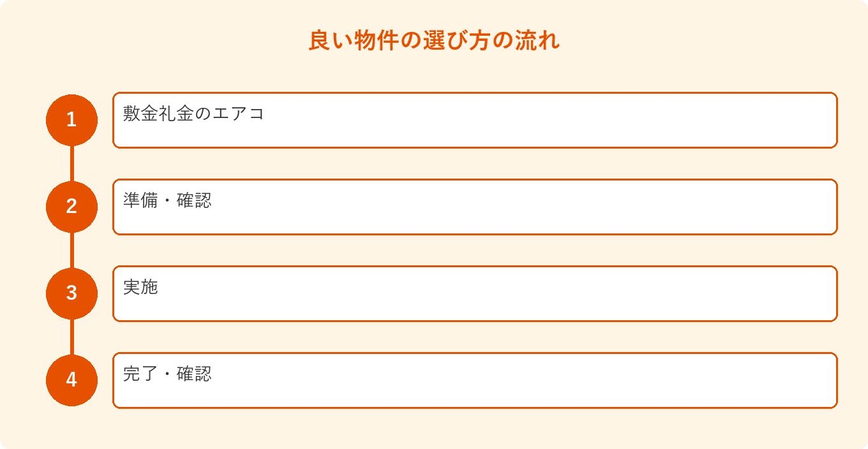Select the step 2 orange circle
This screenshot has width=868, height=449.
71,207
